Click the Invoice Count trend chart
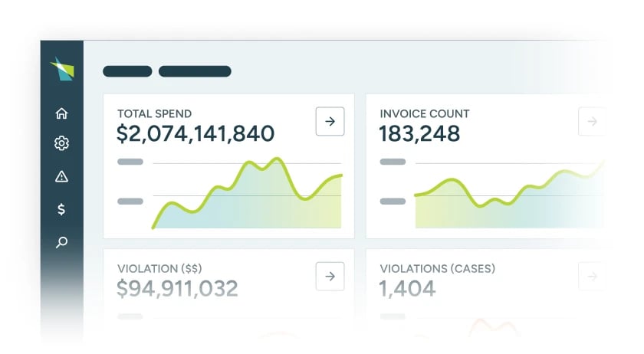Screen dimensions: 644x354 pyautogui.click(x=509, y=194)
